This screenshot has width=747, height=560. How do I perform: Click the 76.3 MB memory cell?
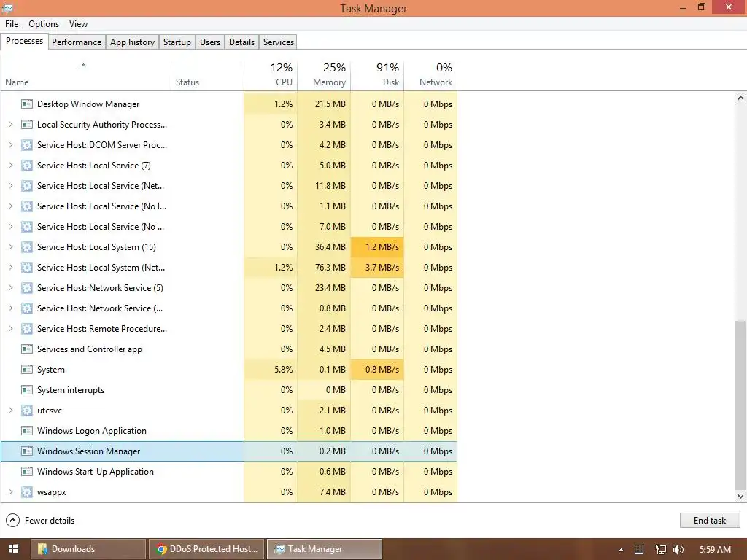point(324,267)
